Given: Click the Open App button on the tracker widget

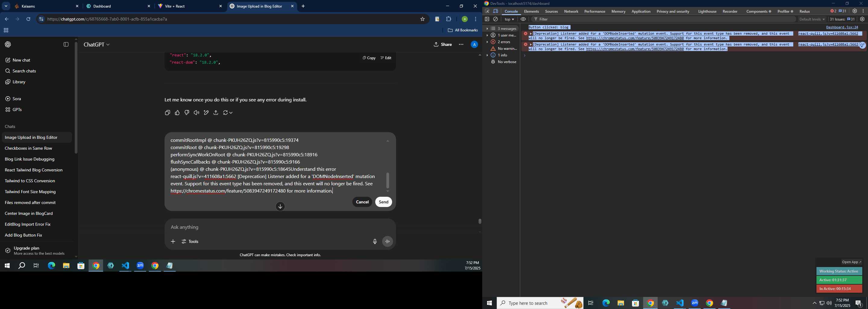Looking at the screenshot, I should 851,262.
